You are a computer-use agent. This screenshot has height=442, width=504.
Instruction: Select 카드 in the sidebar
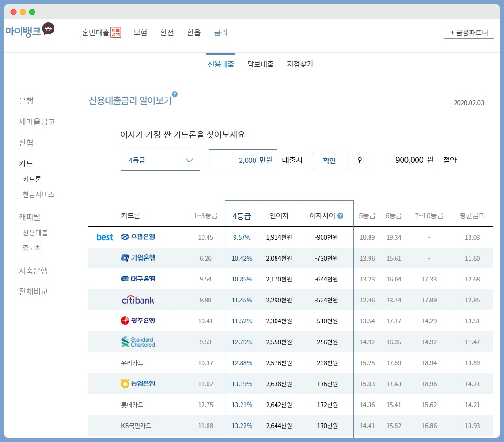coord(26,164)
